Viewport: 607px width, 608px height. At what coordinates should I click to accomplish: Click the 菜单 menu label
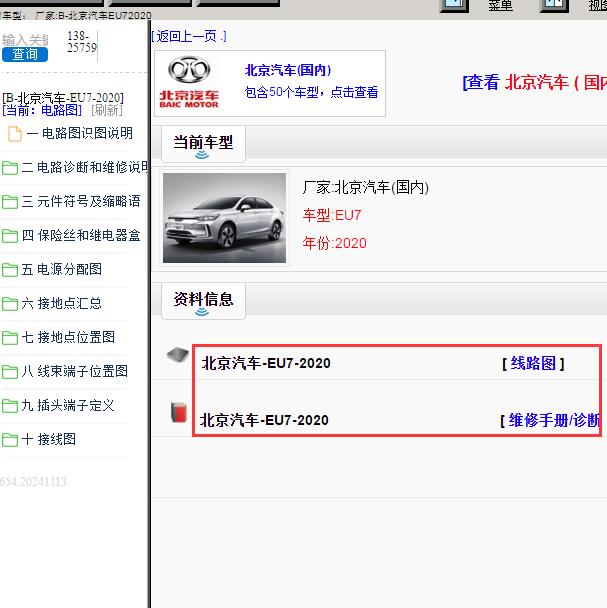pos(500,5)
